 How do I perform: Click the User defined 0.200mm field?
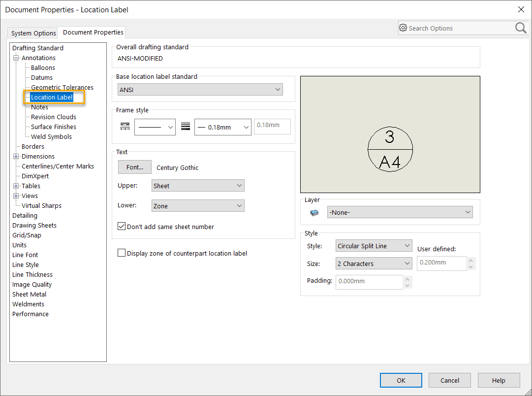point(441,263)
